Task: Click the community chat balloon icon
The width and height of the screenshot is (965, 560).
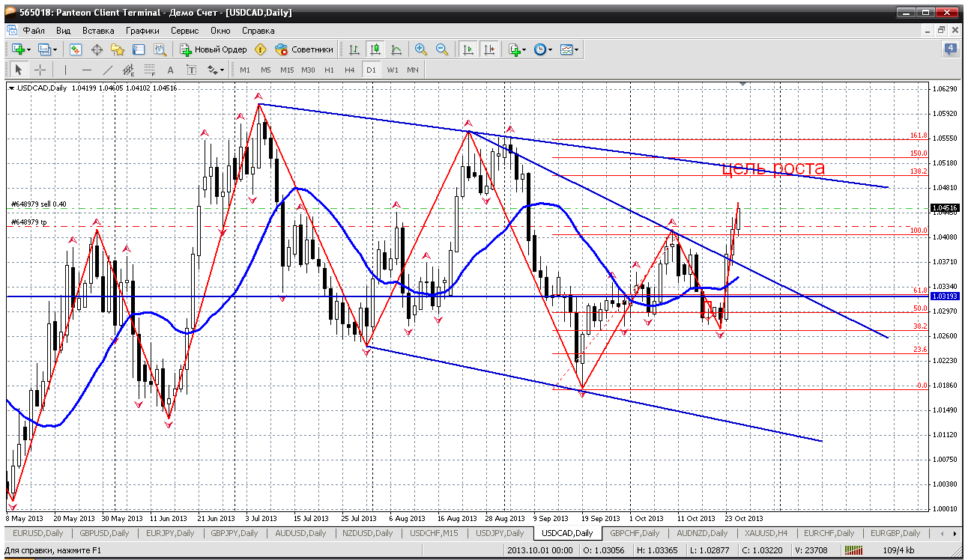Action: click(x=949, y=49)
